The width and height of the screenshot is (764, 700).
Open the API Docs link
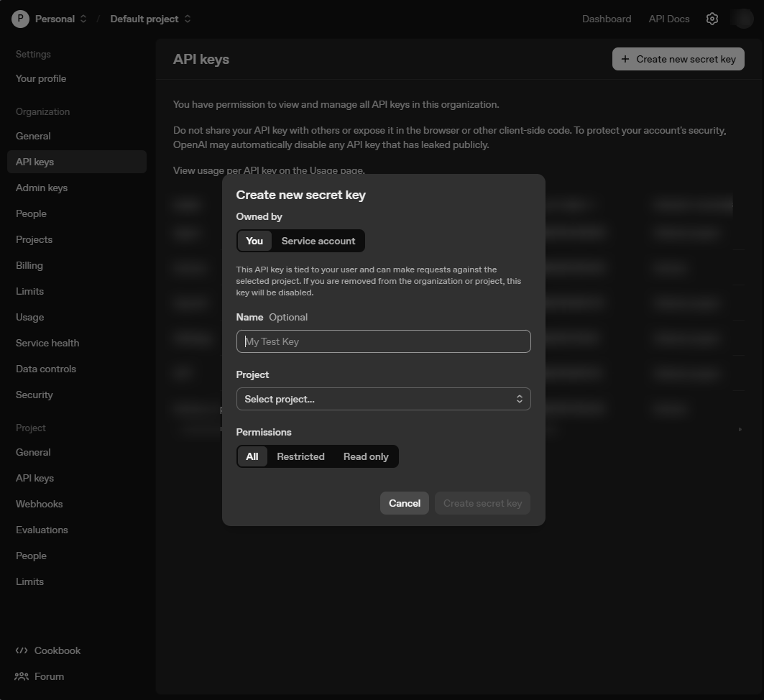pyautogui.click(x=668, y=19)
